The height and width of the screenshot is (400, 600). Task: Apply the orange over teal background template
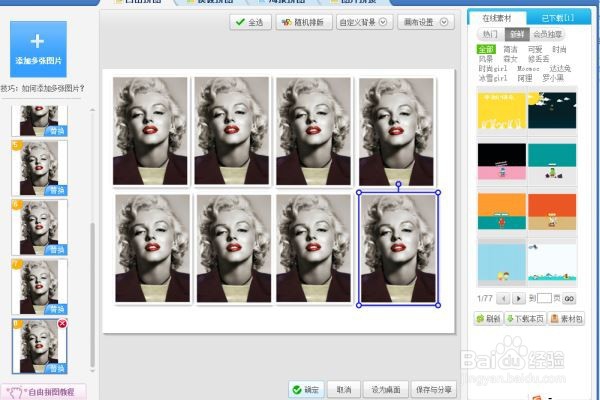tap(502, 212)
